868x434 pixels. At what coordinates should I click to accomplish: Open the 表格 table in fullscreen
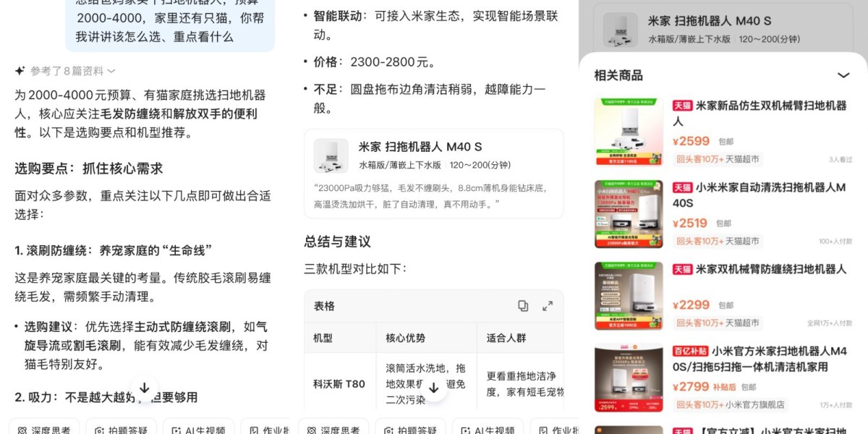click(x=548, y=306)
